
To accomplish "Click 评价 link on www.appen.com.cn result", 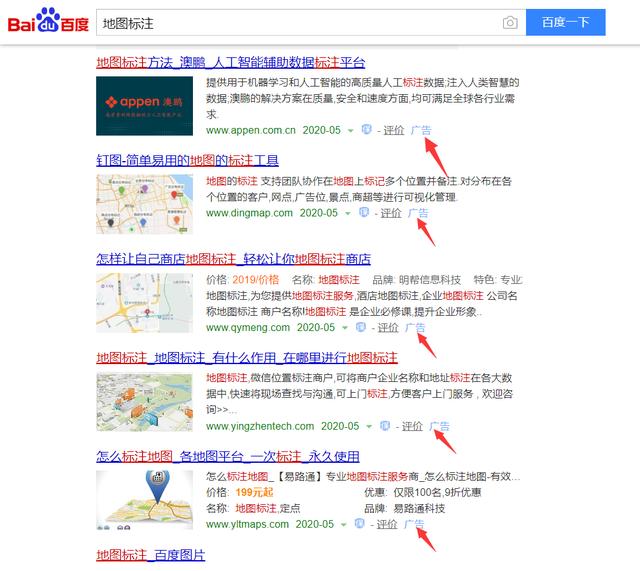I will tap(393, 130).
